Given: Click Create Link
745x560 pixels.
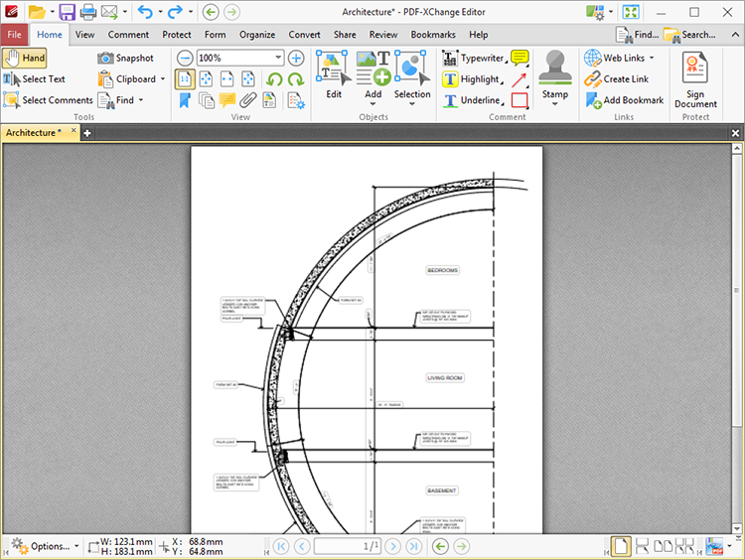Looking at the screenshot, I should point(616,78).
